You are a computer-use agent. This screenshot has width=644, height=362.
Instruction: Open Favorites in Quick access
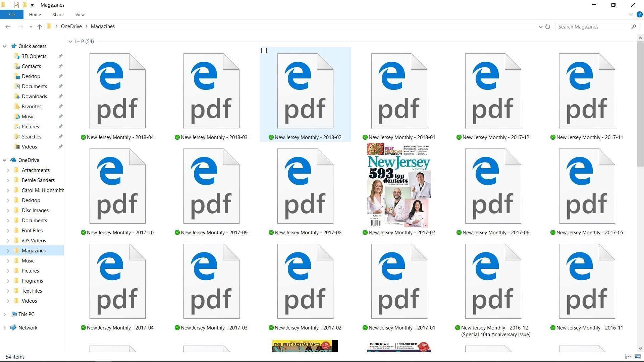[32, 107]
